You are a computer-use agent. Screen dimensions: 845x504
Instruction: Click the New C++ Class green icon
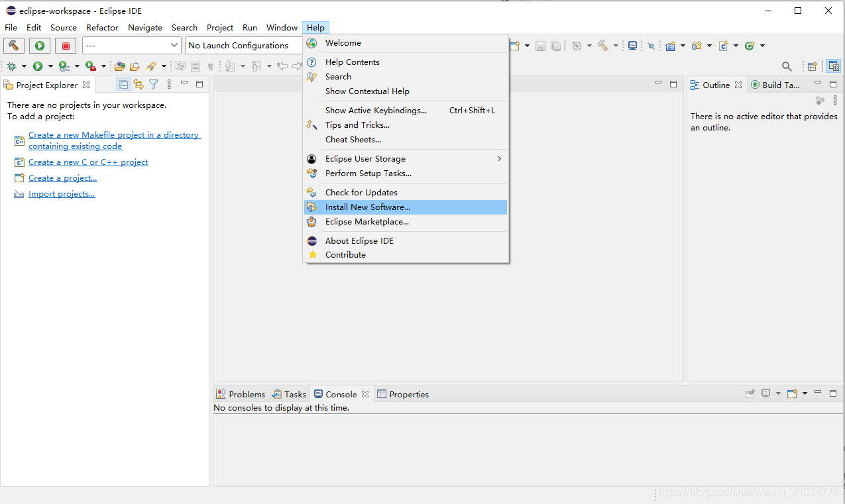pos(750,46)
